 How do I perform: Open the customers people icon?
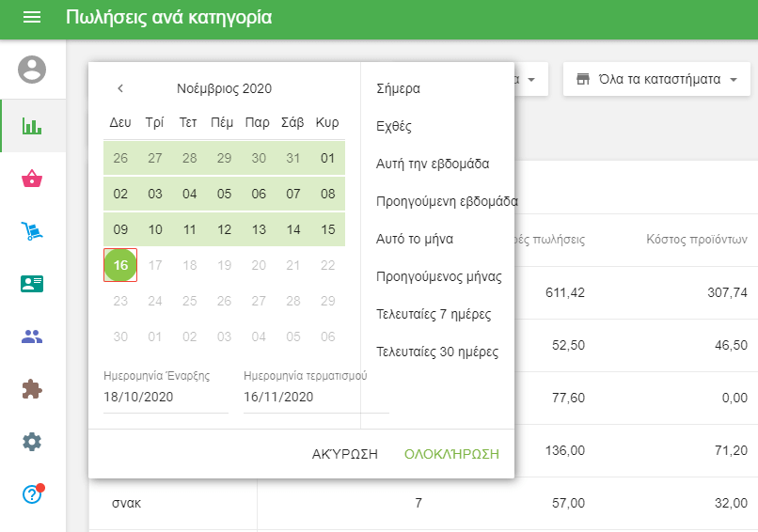pos(32,336)
